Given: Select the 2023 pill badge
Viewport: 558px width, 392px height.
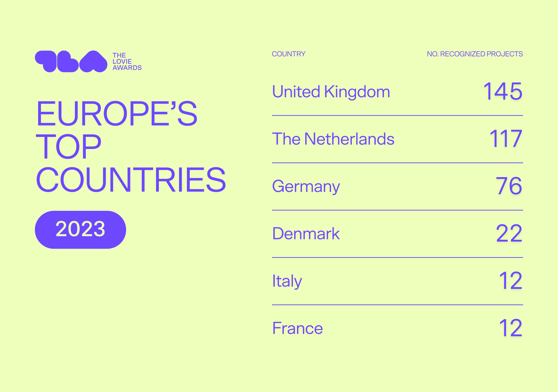Looking at the screenshot, I should (x=81, y=230).
